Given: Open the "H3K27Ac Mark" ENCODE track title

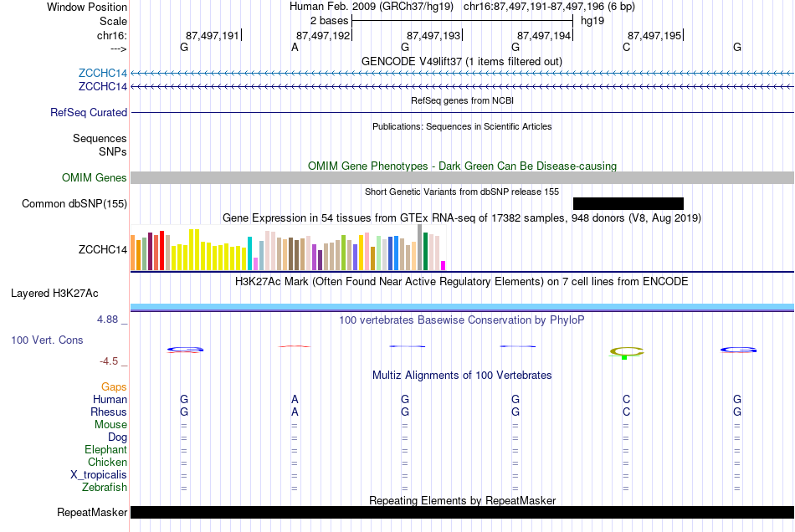Looking at the screenshot, I should pyautogui.click(x=462, y=282).
